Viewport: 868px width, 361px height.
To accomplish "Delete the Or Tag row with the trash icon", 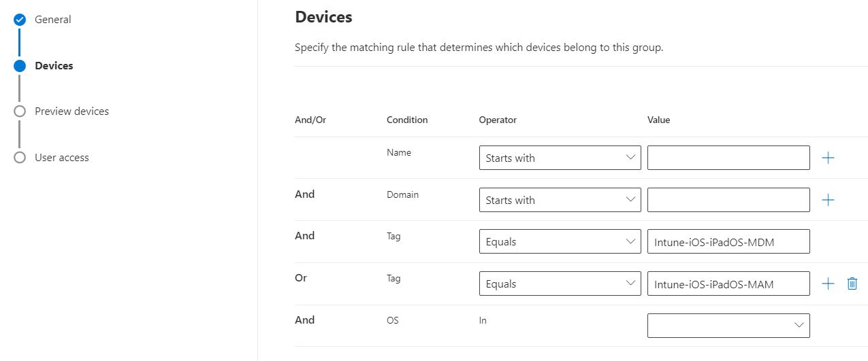I will click(x=852, y=283).
